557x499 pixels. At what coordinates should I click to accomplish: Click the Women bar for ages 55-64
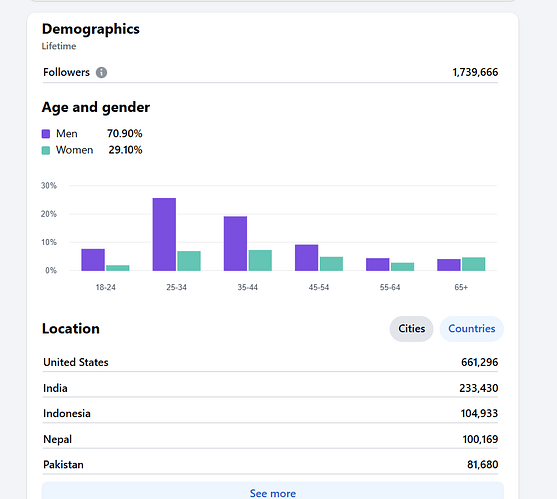point(402,267)
